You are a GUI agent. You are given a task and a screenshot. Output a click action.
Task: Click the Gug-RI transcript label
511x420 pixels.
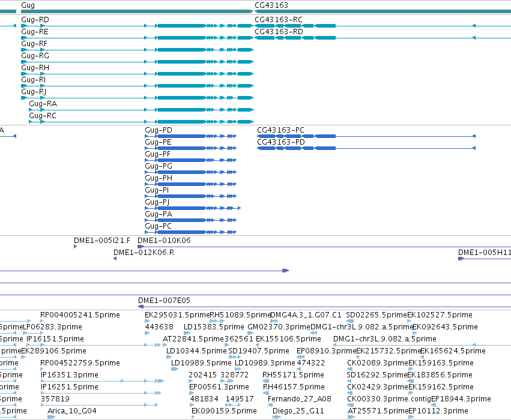(x=33, y=80)
